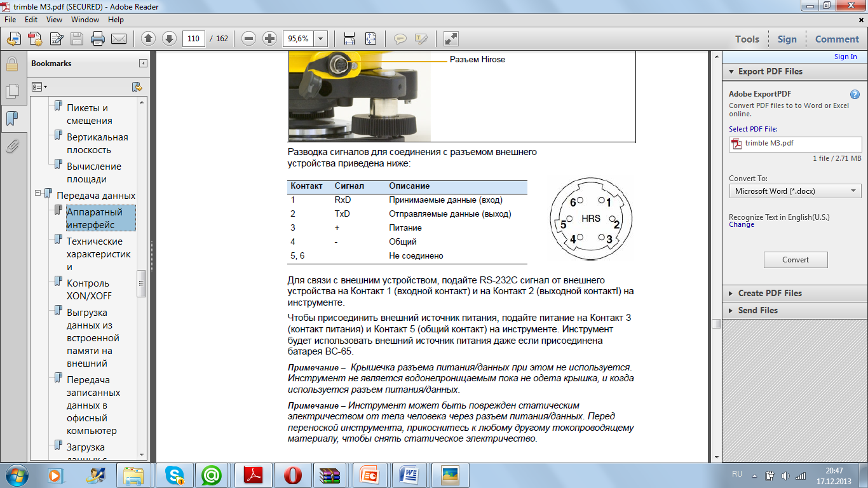
Task: Click the sticky note comment icon
Action: tap(400, 39)
